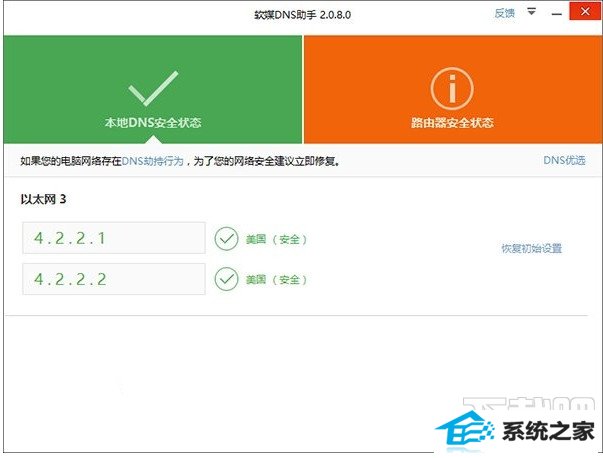Image resolution: width=603 pixels, height=458 pixels.
Task: Click 恢复初始设置 to restore defaults
Action: coord(531,248)
